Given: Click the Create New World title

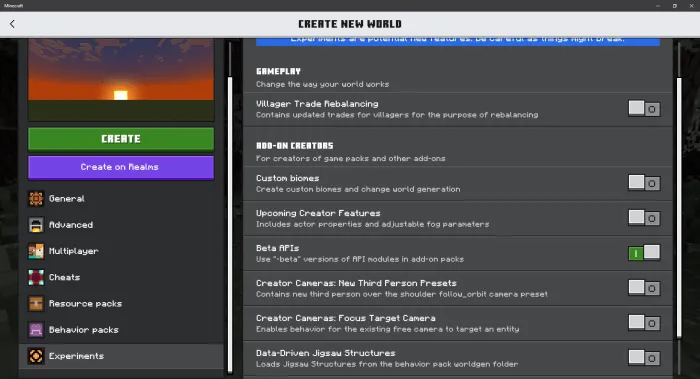Looking at the screenshot, I should (350, 24).
